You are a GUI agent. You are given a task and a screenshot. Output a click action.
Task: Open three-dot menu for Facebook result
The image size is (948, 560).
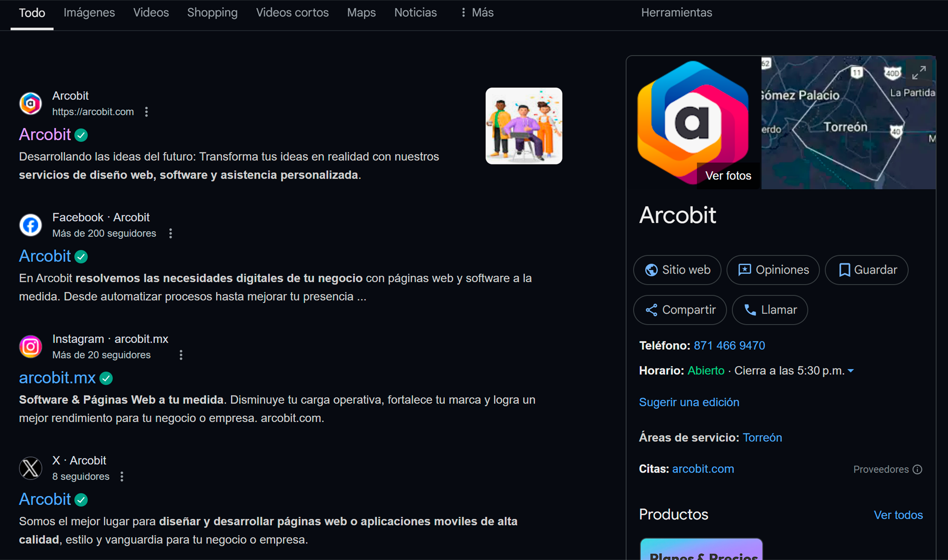[x=170, y=234]
